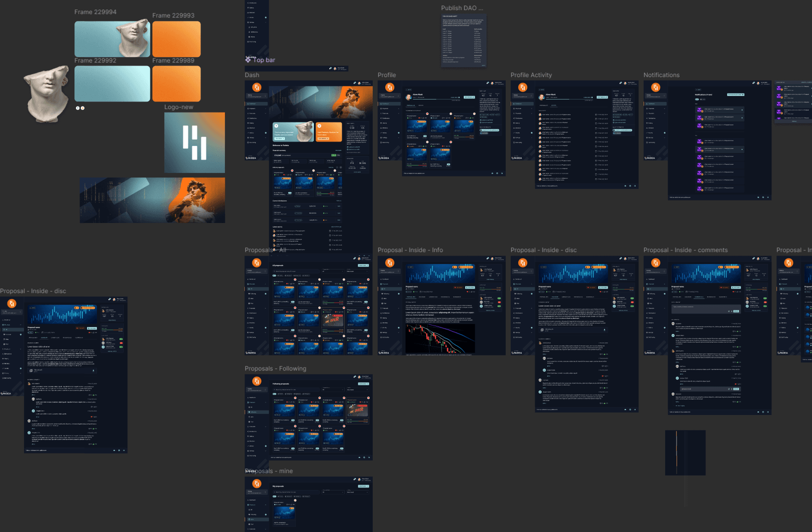Open the Settings gear icon in the sidebar
Image resolution: width=812 pixels, height=532 pixels.
pyautogui.click(x=248, y=137)
